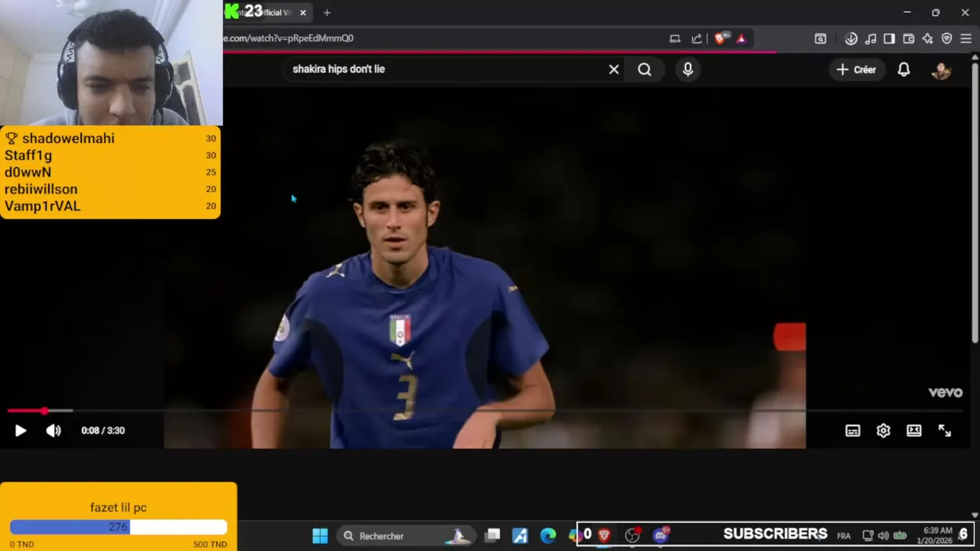Open the Windows Start menu
This screenshot has height=551, width=980.
(320, 536)
